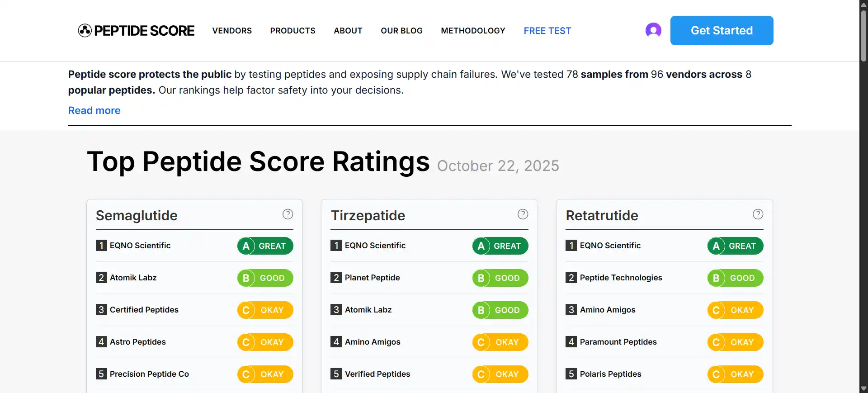Click the Get Started button
Screen dimensions: 868x393
pos(721,30)
